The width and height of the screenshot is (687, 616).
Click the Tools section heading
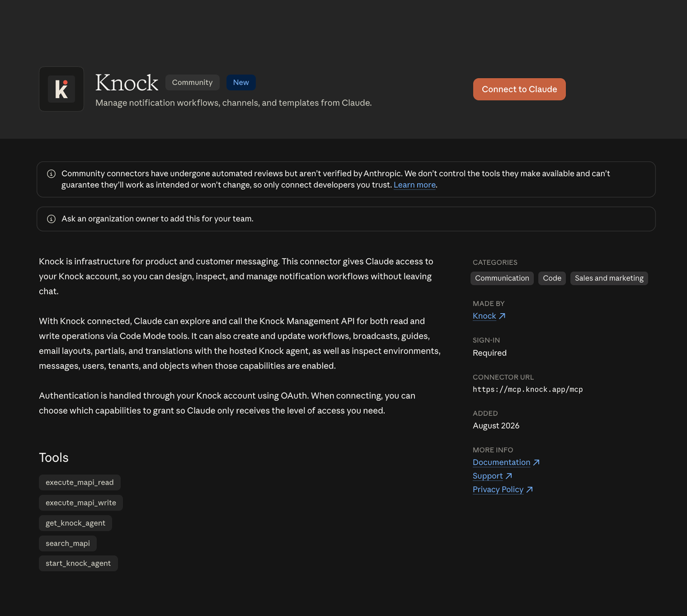pyautogui.click(x=54, y=458)
